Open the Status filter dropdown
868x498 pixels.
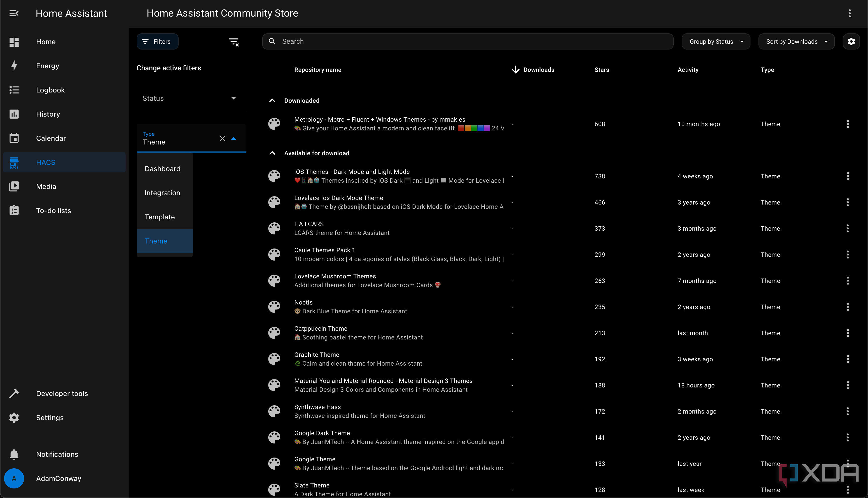point(191,98)
